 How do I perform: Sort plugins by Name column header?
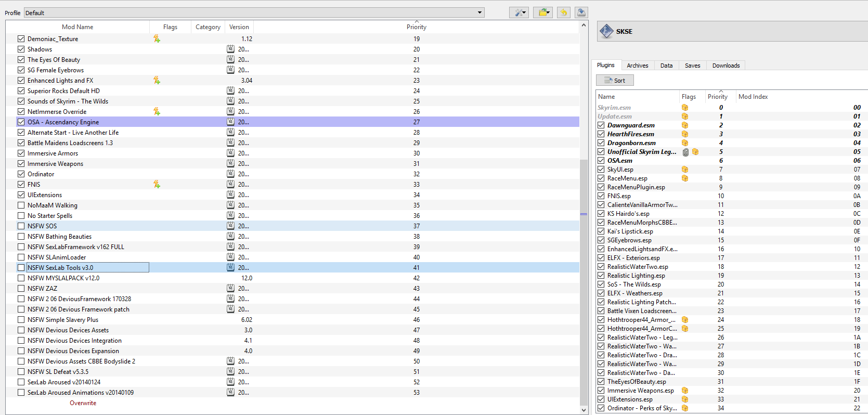click(x=638, y=97)
